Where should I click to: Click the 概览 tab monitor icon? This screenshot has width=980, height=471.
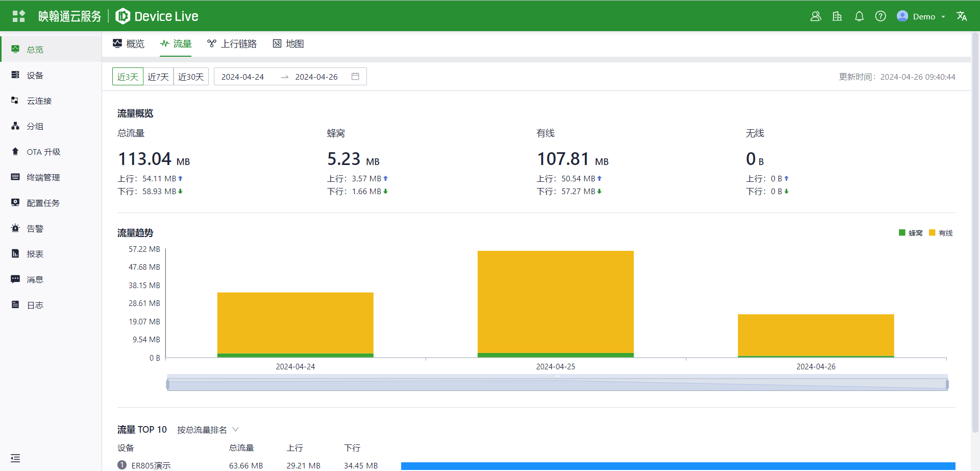pyautogui.click(x=117, y=43)
